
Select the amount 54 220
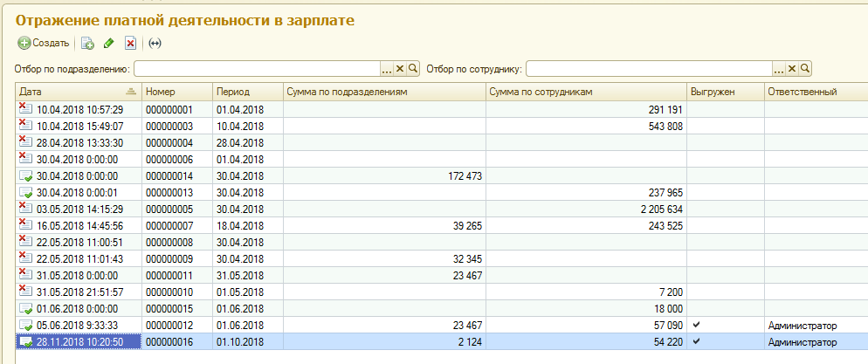pos(668,342)
